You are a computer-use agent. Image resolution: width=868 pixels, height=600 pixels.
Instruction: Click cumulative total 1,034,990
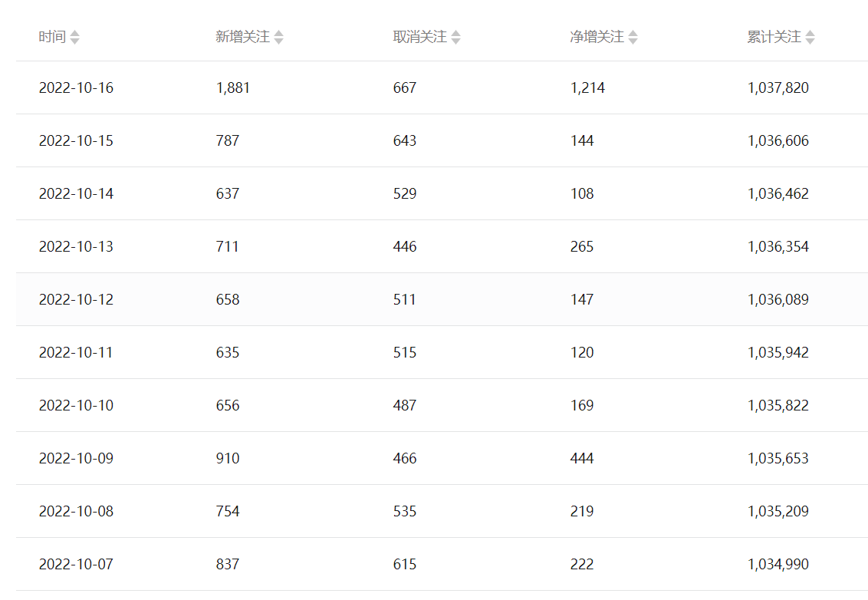pyautogui.click(x=778, y=565)
